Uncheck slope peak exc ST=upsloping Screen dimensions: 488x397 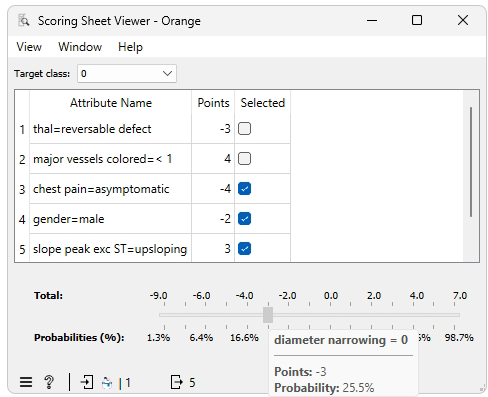[x=244, y=249]
